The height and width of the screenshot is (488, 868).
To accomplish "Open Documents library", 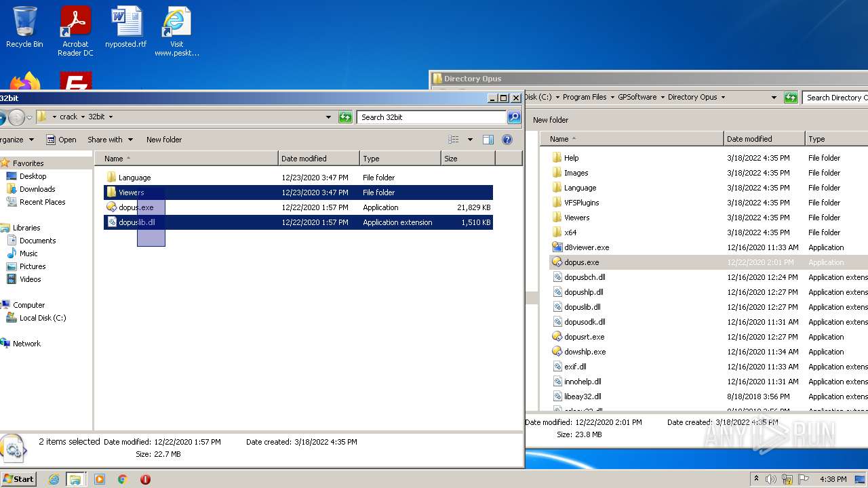I will click(x=37, y=241).
